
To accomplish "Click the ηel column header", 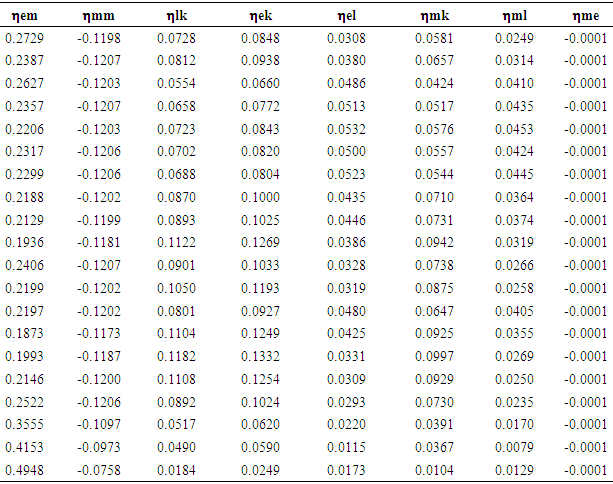I will click(346, 16).
